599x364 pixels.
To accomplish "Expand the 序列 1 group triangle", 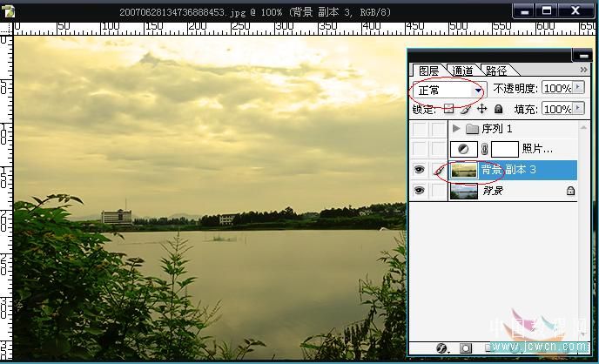I will point(455,128).
